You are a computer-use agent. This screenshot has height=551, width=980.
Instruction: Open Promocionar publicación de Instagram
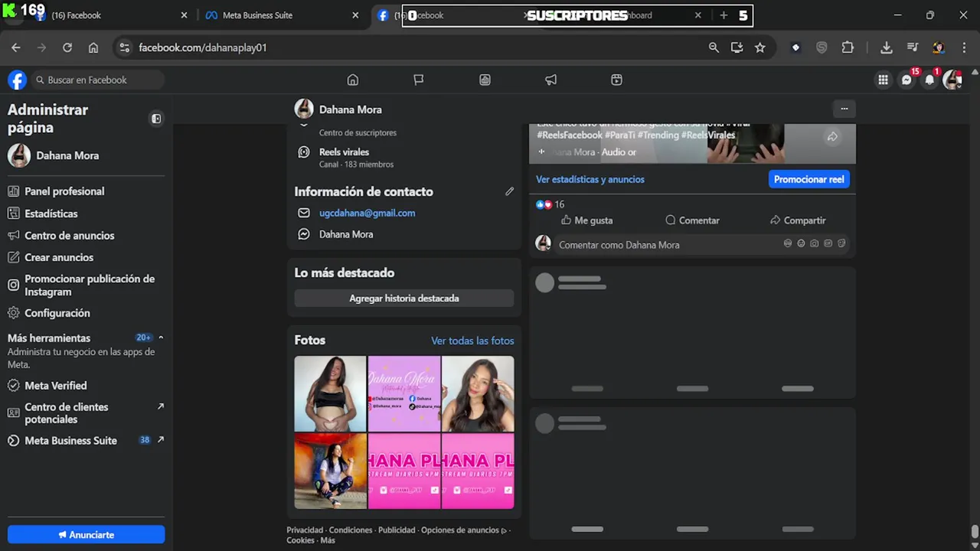click(86, 285)
